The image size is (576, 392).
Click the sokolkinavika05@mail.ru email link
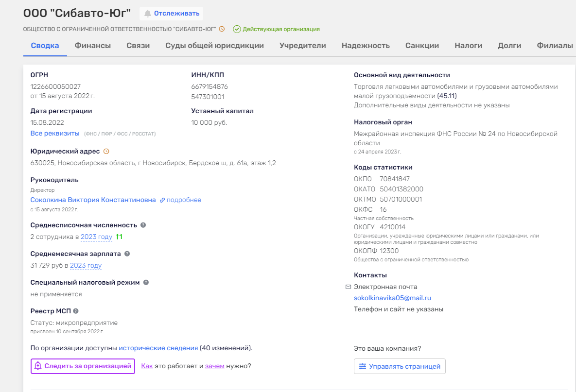pyautogui.click(x=392, y=298)
